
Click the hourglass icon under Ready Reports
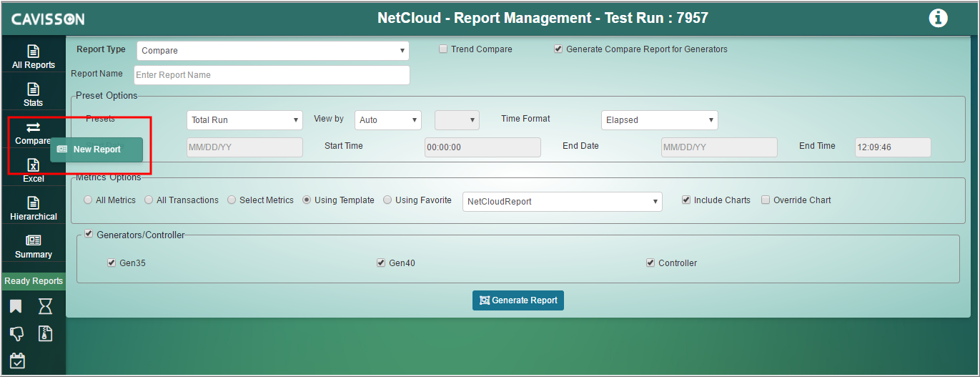click(45, 307)
